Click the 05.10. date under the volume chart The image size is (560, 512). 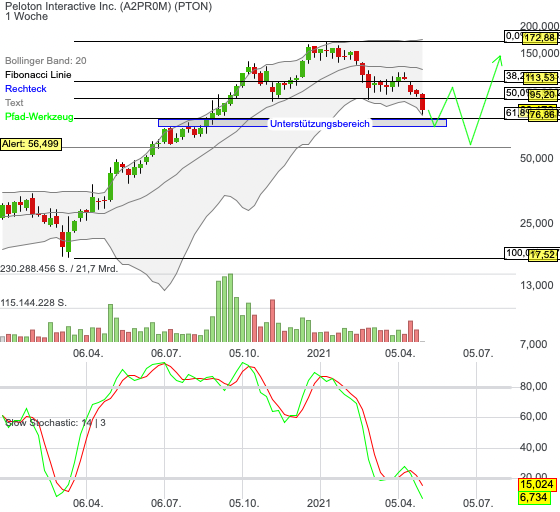pyautogui.click(x=244, y=353)
